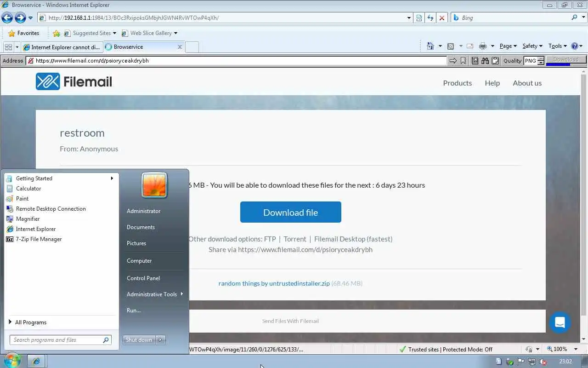The height and width of the screenshot is (368, 588).
Task: Click the Browservice bookmark icon
Action: 463,61
